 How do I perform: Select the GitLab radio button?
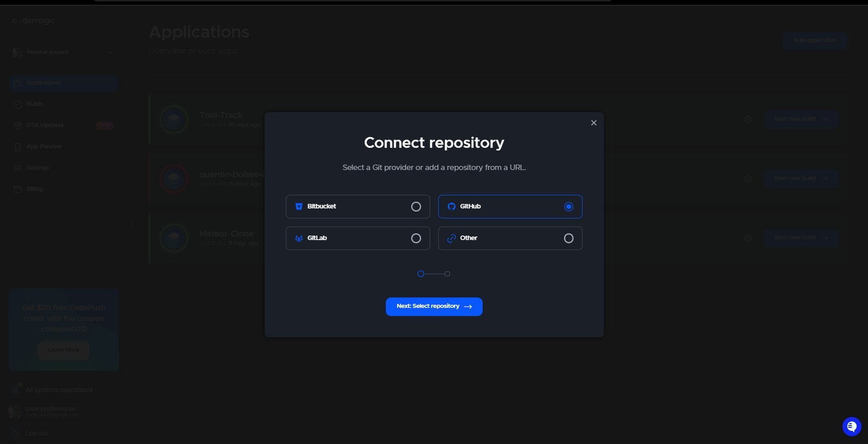pyautogui.click(x=416, y=238)
